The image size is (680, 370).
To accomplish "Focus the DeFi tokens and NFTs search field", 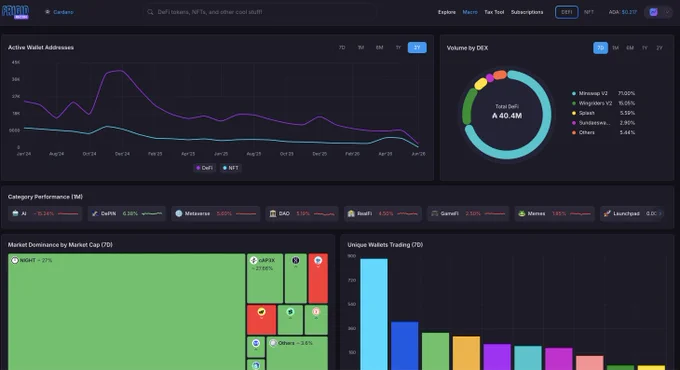I will 260,12.
